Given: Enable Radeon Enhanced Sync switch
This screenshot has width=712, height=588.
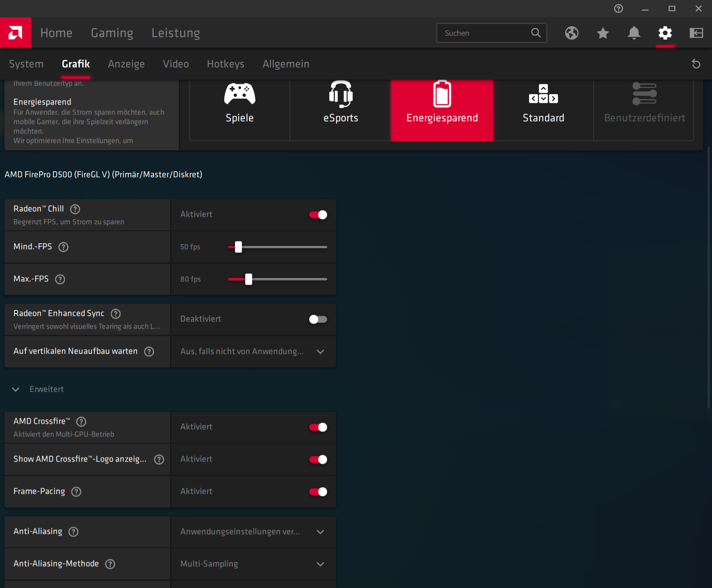Looking at the screenshot, I should click(318, 319).
